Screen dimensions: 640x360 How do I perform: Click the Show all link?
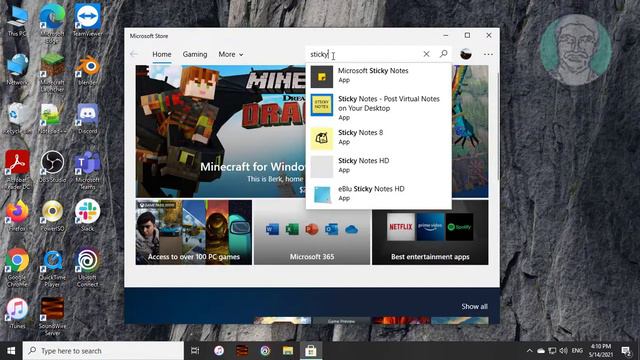click(x=474, y=307)
